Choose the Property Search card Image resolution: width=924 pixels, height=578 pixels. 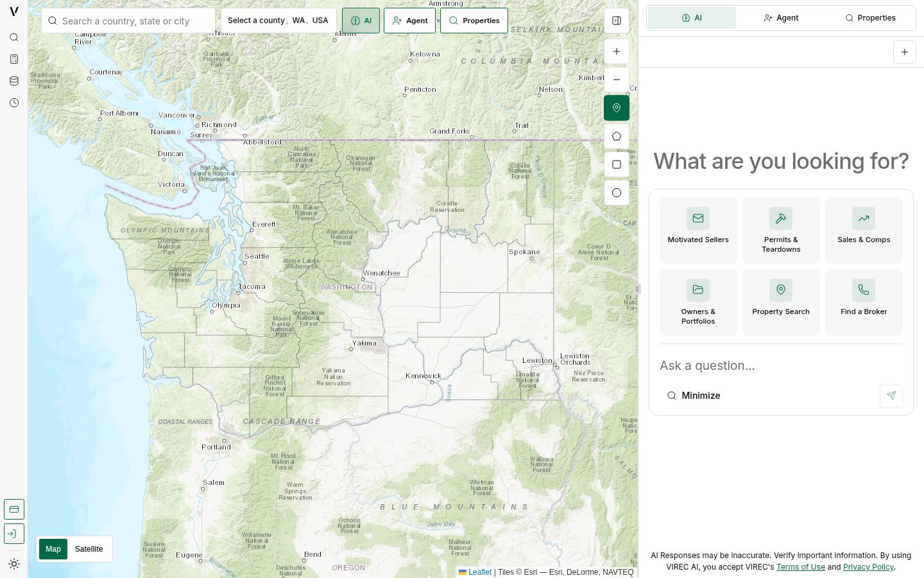[x=781, y=302]
